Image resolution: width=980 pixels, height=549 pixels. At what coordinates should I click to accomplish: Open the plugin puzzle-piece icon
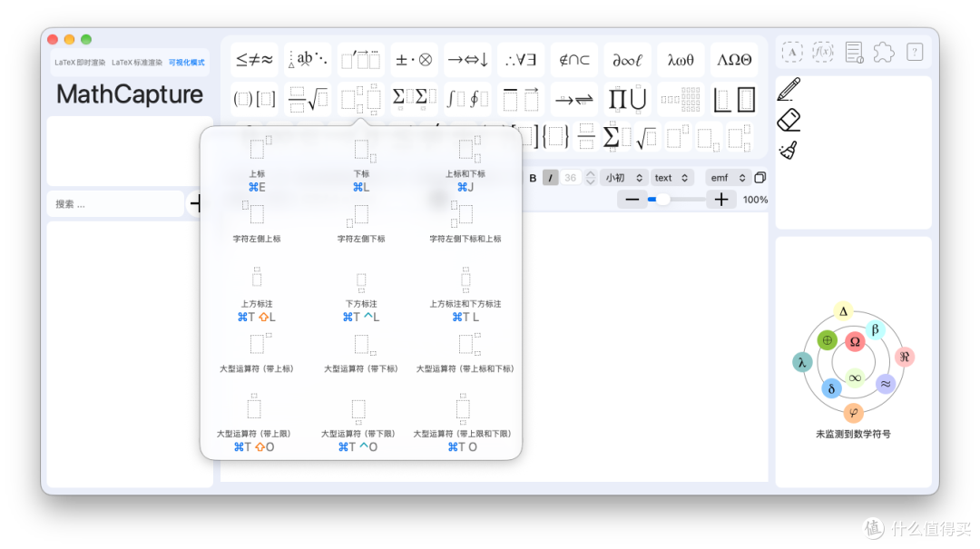pyautogui.click(x=884, y=52)
